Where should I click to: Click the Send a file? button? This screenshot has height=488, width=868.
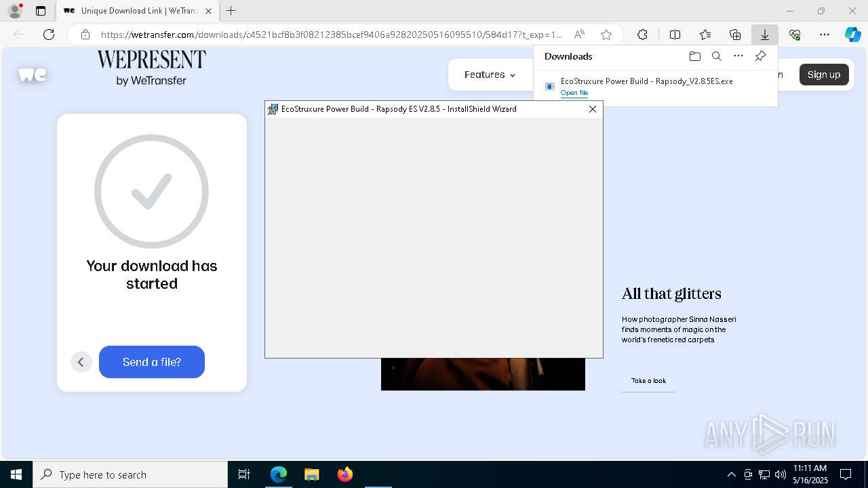(152, 362)
